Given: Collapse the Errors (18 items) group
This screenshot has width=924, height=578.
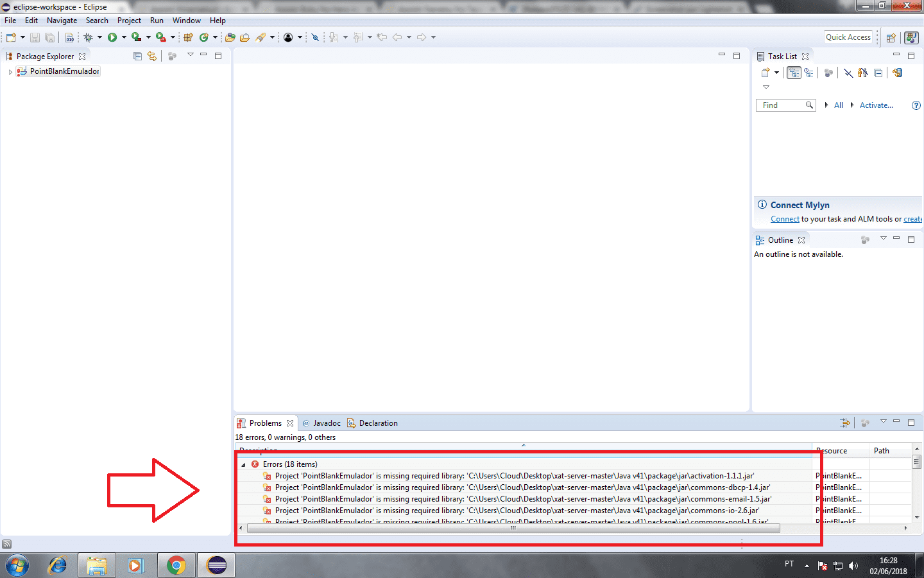Looking at the screenshot, I should [x=243, y=464].
